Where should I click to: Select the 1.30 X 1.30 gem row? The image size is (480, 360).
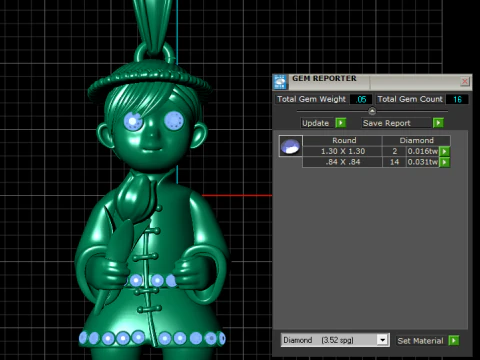(x=376, y=151)
